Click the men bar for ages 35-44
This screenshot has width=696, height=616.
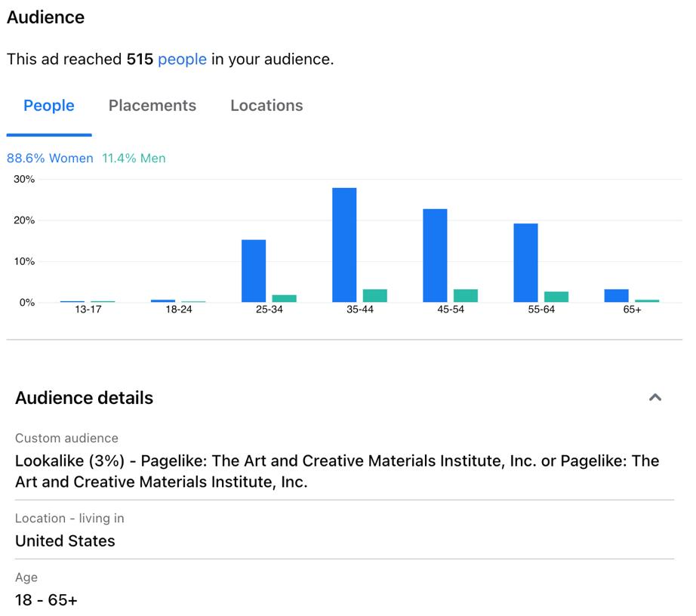375,296
